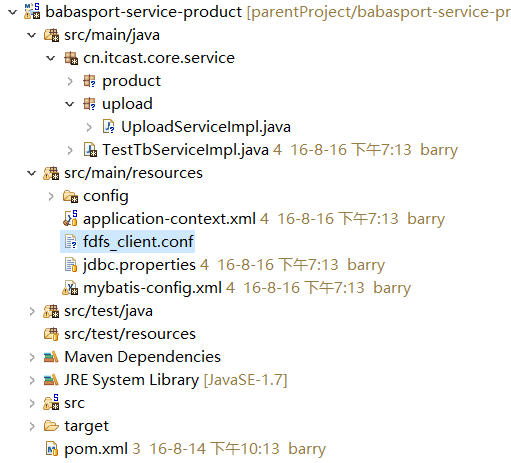Collapse the upload package

pyautogui.click(x=70, y=104)
